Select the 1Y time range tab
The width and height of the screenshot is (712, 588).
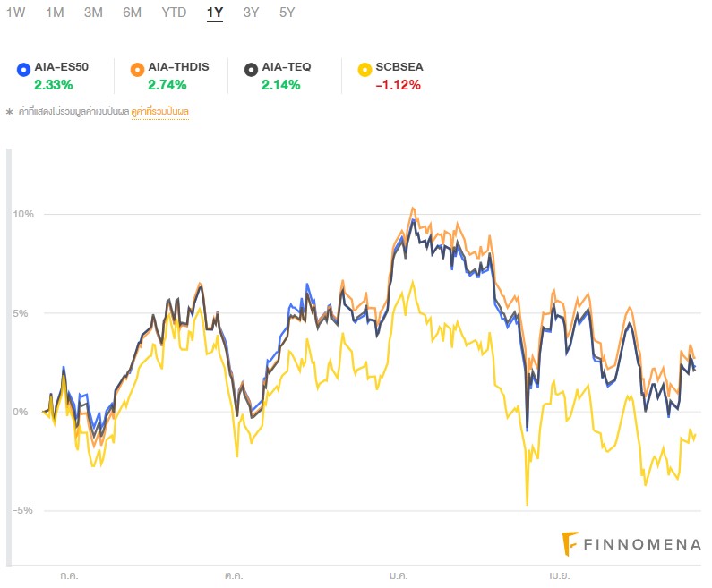click(x=215, y=13)
